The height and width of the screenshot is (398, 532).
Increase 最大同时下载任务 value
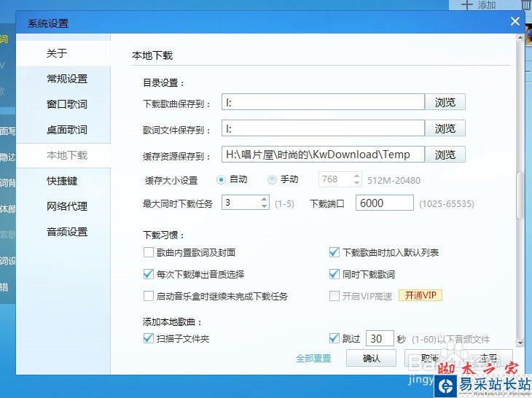coord(265,199)
